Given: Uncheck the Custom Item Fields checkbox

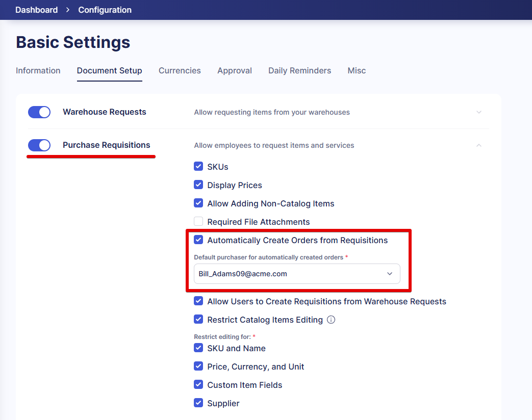Looking at the screenshot, I should pyautogui.click(x=198, y=385).
